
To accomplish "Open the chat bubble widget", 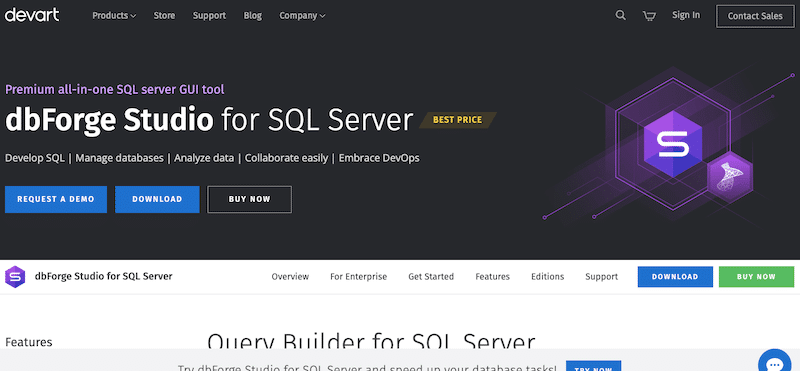I will [x=774, y=362].
